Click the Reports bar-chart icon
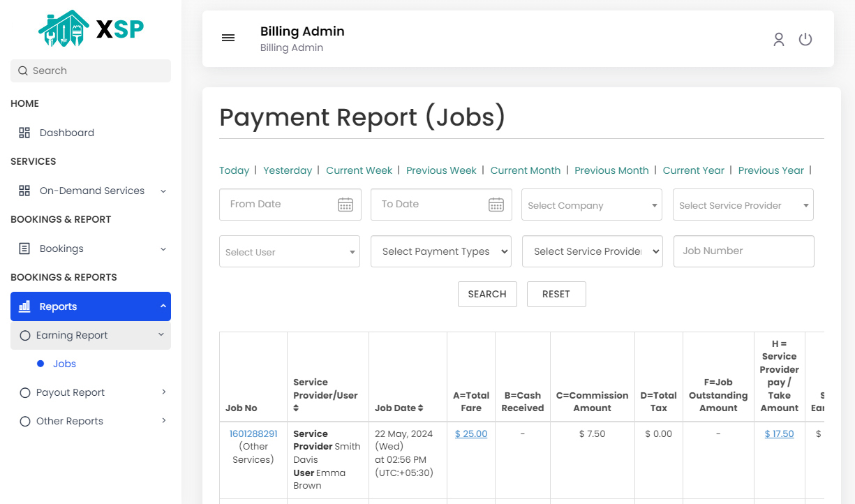This screenshot has height=504, width=855. (24, 306)
